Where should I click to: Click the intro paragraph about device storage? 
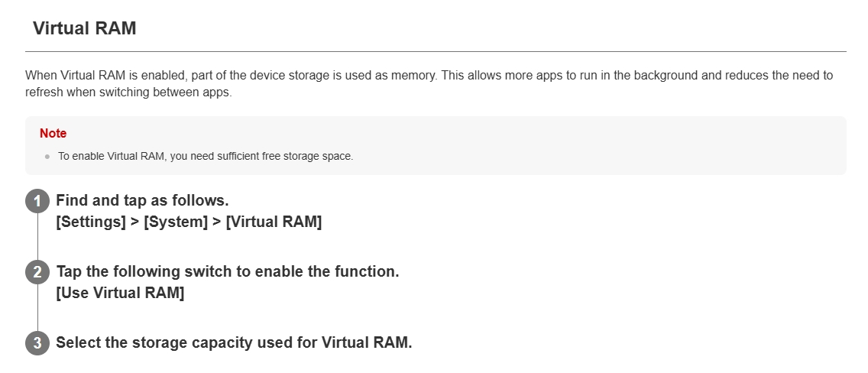click(429, 83)
